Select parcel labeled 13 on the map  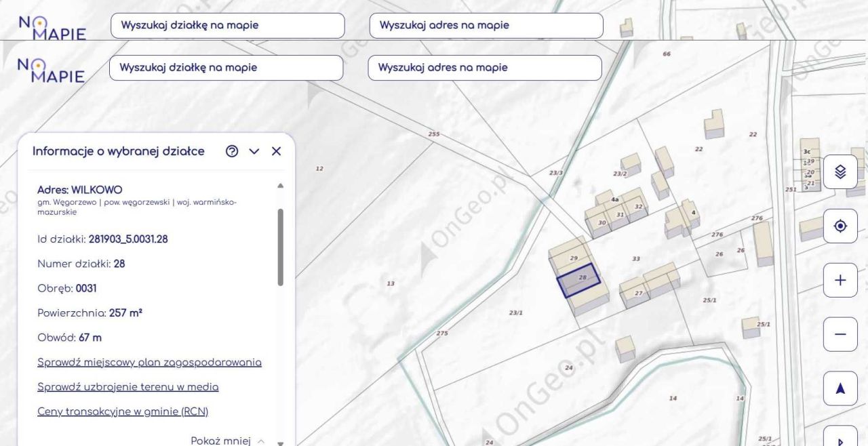391,283
